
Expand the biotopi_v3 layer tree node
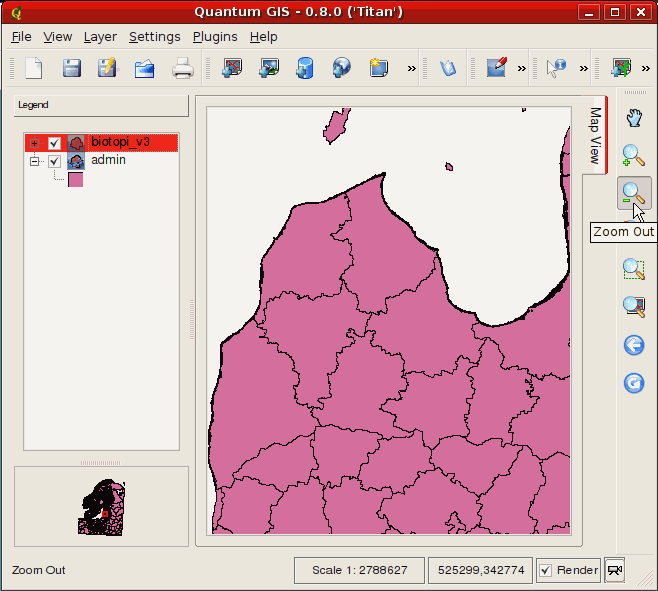(x=34, y=143)
